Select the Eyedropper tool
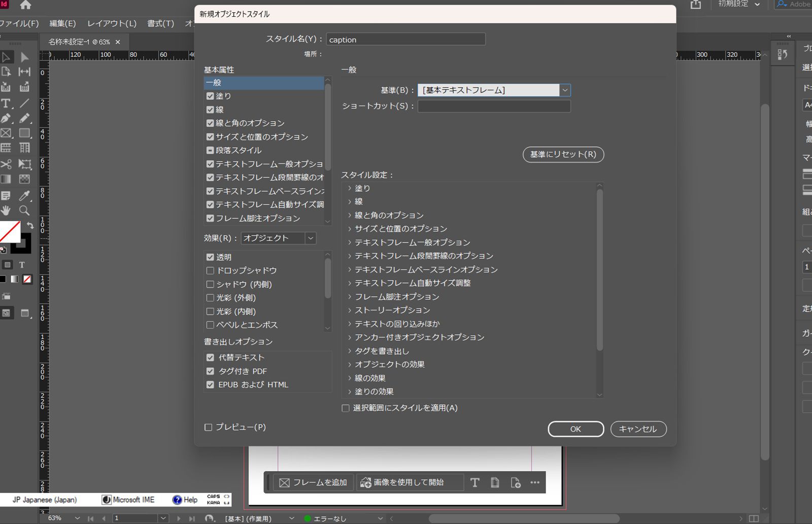Image resolution: width=812 pixels, height=524 pixels. click(24, 195)
